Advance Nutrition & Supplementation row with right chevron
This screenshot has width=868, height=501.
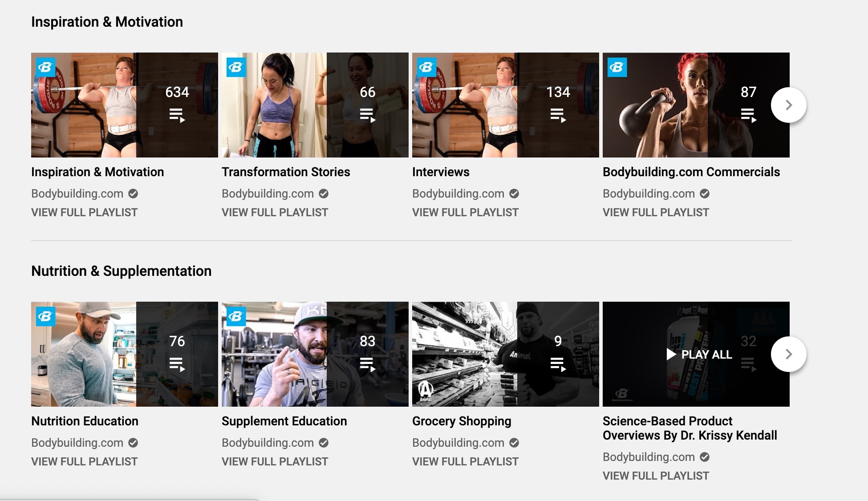coord(788,354)
